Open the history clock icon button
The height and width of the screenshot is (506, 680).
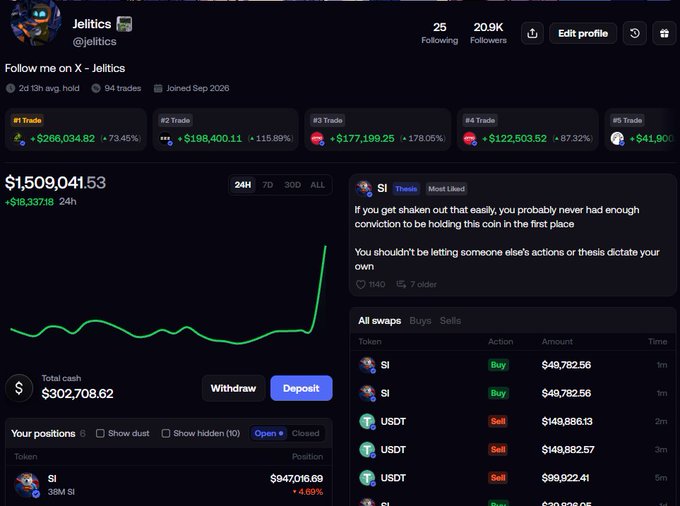[x=634, y=33]
